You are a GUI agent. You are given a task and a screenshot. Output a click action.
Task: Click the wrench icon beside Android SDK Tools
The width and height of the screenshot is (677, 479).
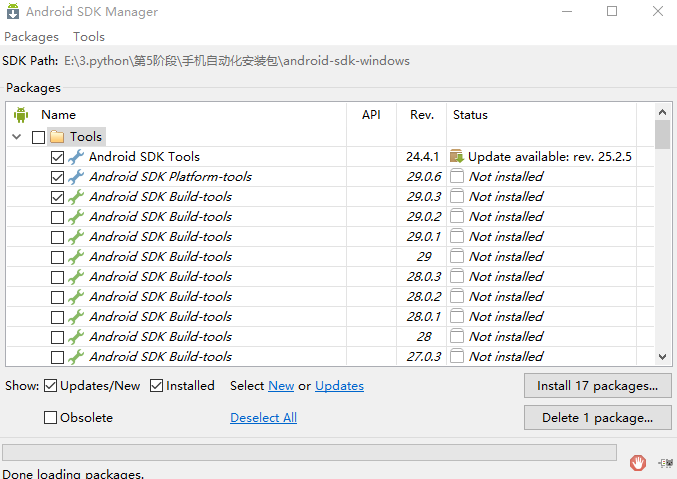(76, 157)
